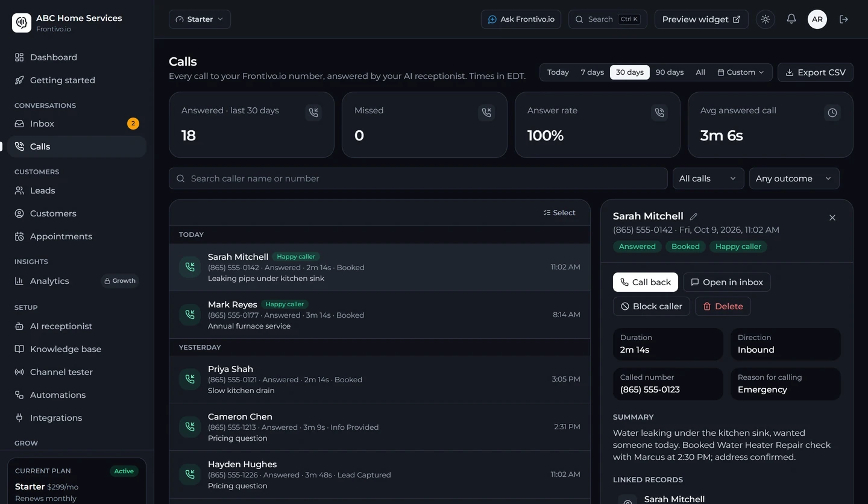This screenshot has height=504, width=868.
Task: Open the notifications bell
Action: (791, 19)
